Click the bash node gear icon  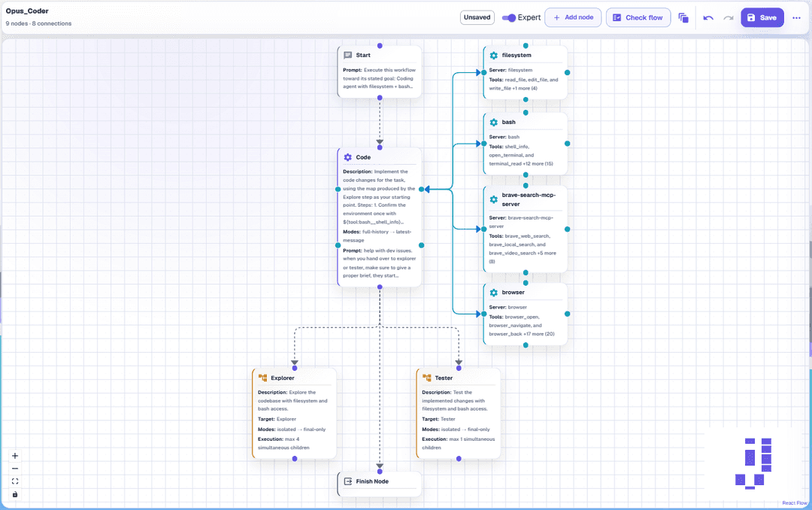point(493,123)
